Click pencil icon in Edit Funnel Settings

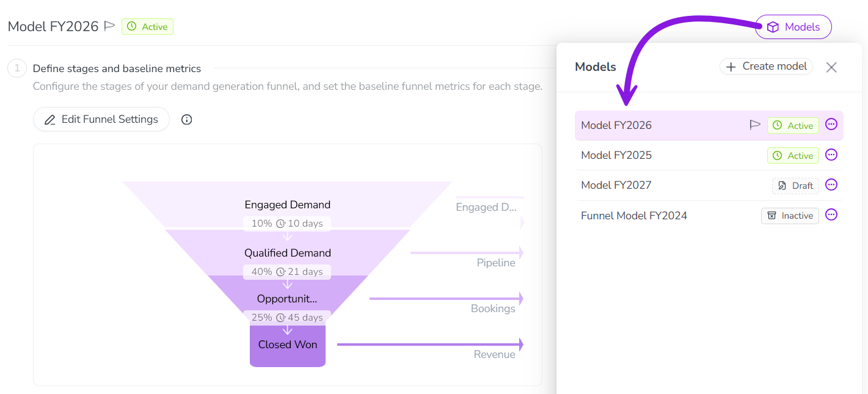[x=50, y=120]
